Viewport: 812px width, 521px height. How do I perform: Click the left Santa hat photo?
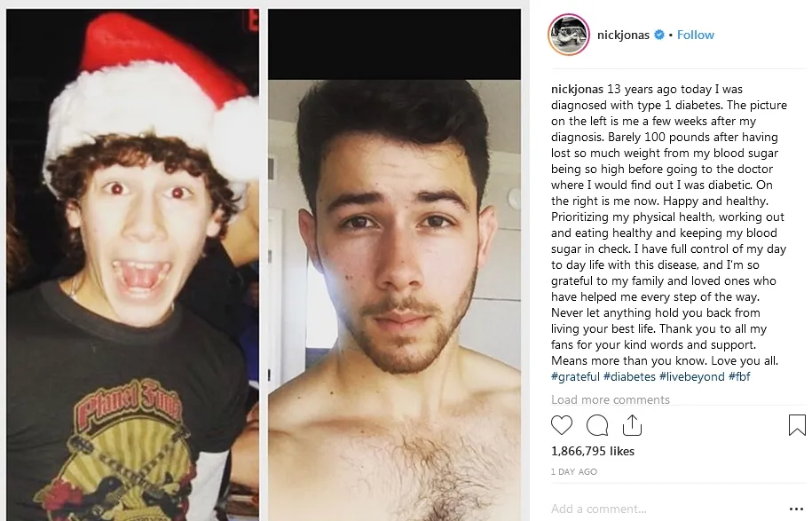132,264
